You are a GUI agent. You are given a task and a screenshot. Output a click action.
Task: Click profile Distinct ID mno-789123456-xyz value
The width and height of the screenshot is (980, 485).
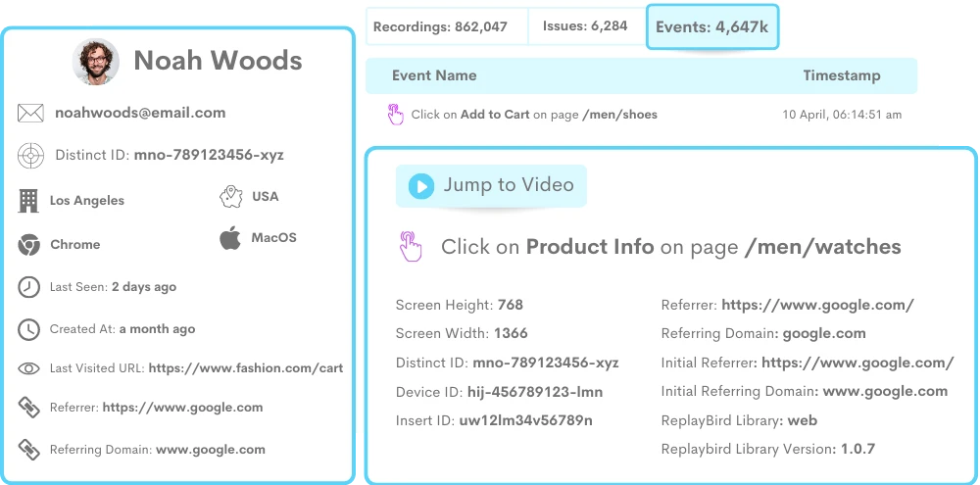pyautogui.click(x=209, y=155)
